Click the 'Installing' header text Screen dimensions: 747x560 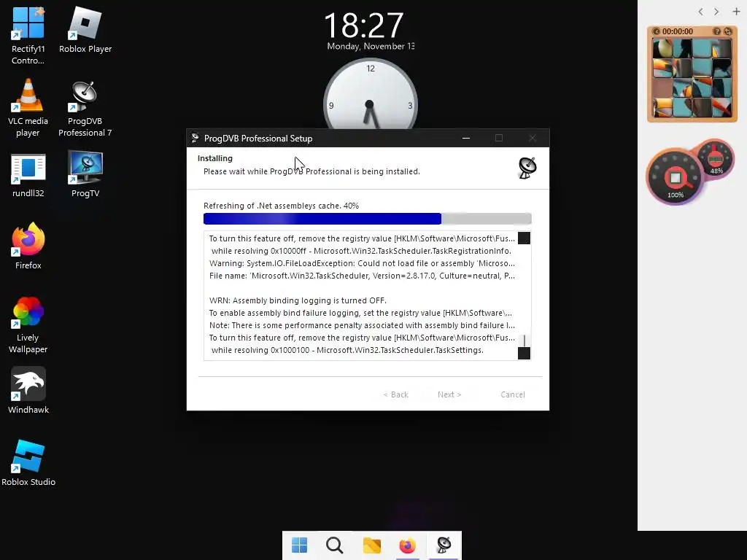click(215, 158)
